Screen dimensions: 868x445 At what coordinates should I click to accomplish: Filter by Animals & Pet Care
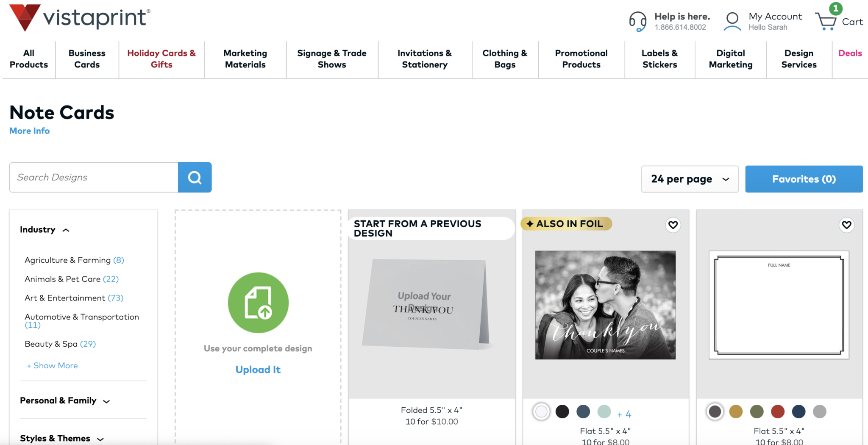click(x=72, y=279)
